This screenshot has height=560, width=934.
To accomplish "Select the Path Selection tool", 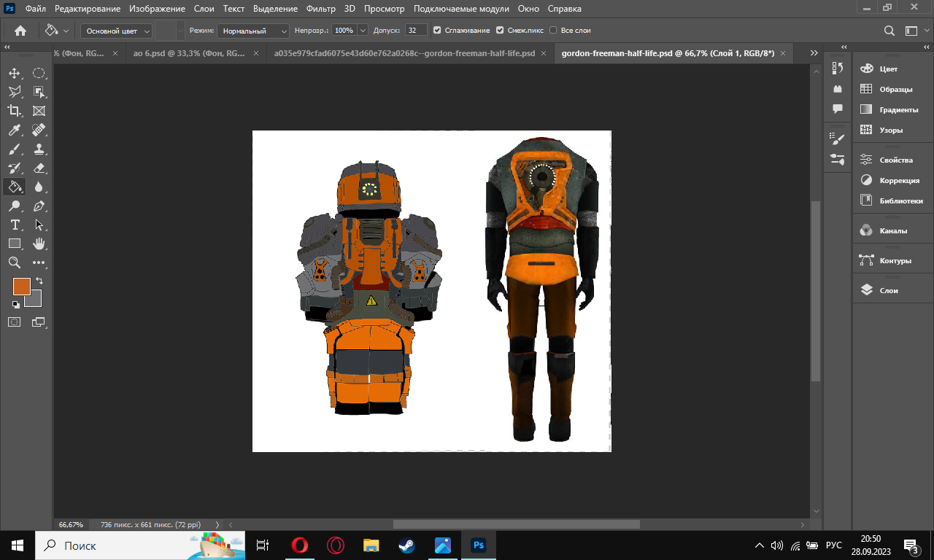I will [x=39, y=225].
